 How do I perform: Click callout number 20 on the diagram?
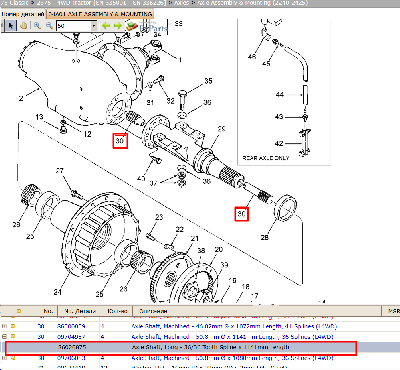click(x=219, y=249)
